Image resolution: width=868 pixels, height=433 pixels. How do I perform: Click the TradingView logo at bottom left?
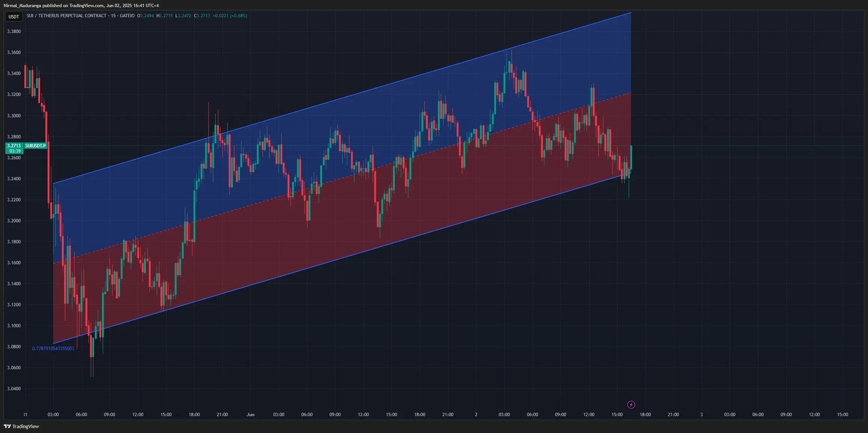click(21, 426)
